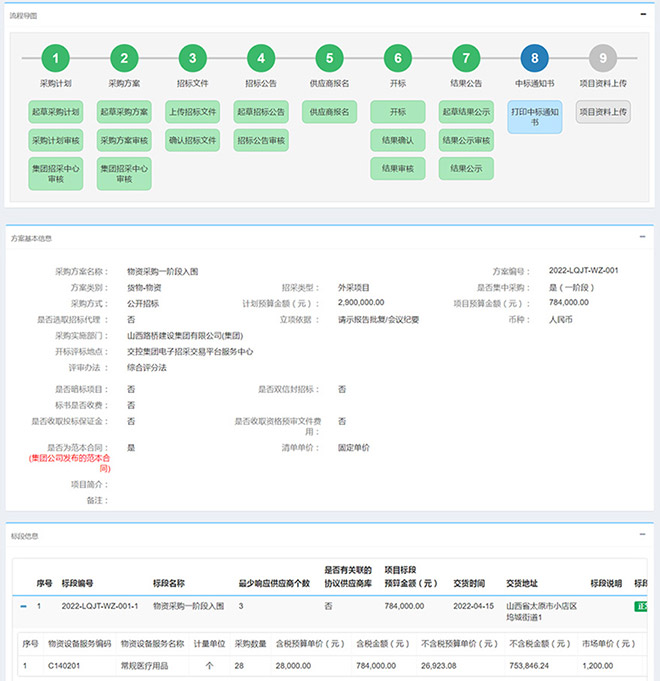
Task: Select step 2 circle 采购方案
Action: (x=124, y=59)
